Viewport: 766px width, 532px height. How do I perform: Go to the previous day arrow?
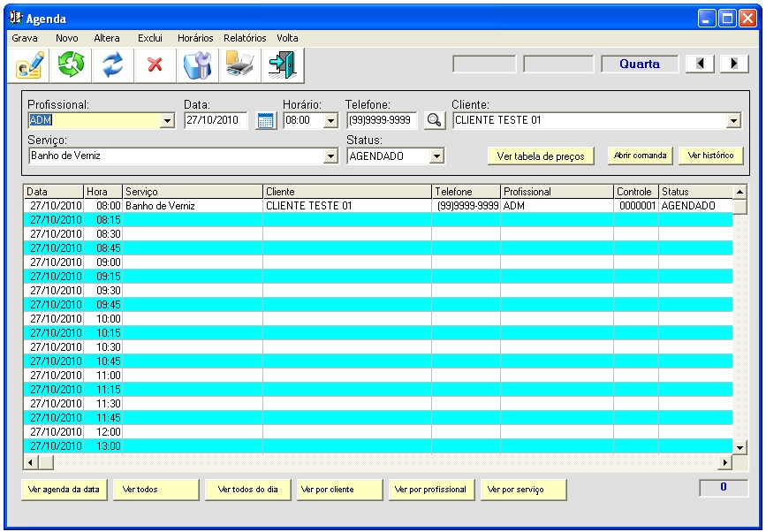[x=702, y=65]
